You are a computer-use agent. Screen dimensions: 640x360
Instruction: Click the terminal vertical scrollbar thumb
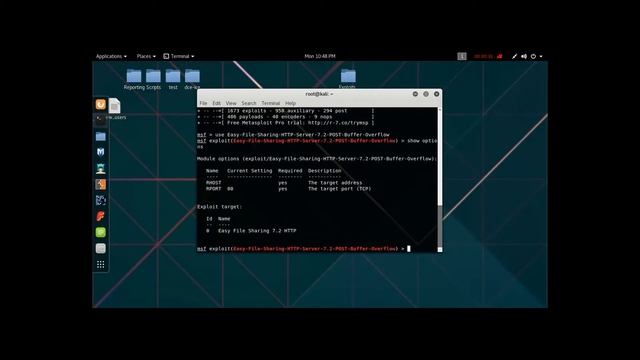point(440,227)
